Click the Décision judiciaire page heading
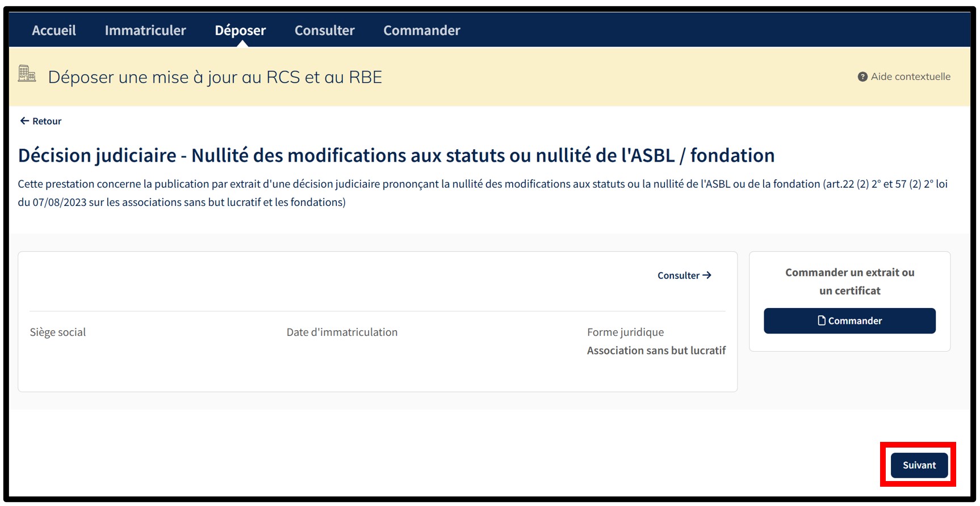Screen dimensions: 980x506 pos(396,155)
